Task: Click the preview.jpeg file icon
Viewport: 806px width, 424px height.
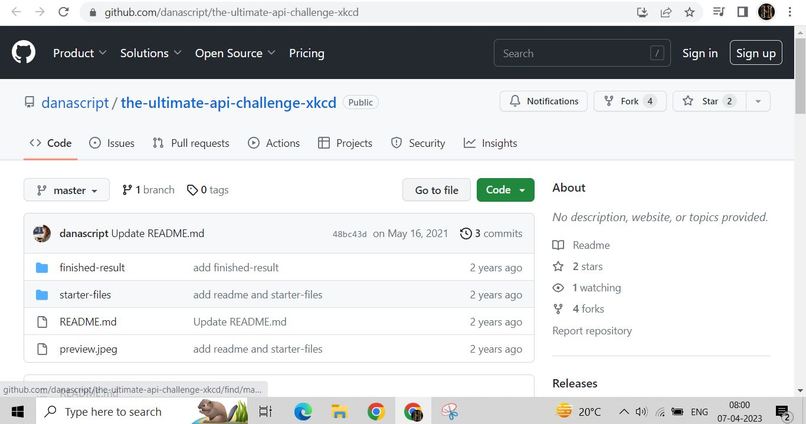Action: click(42, 349)
